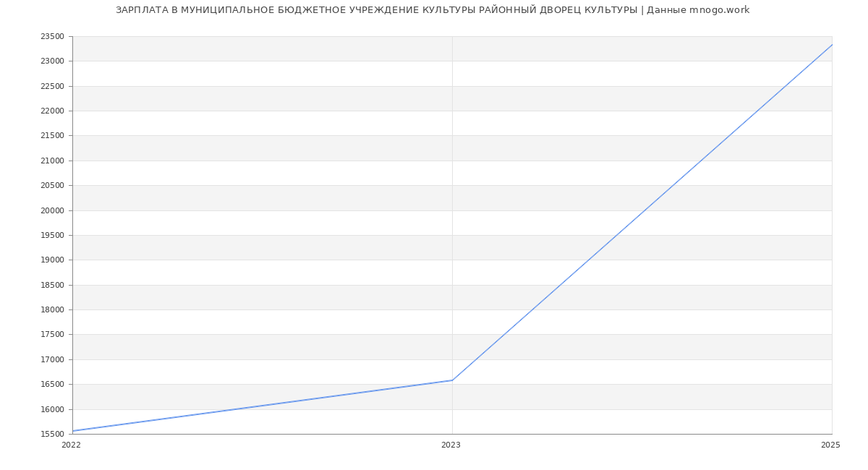
Task: Click the 2023 x-axis label
Action: click(x=451, y=445)
